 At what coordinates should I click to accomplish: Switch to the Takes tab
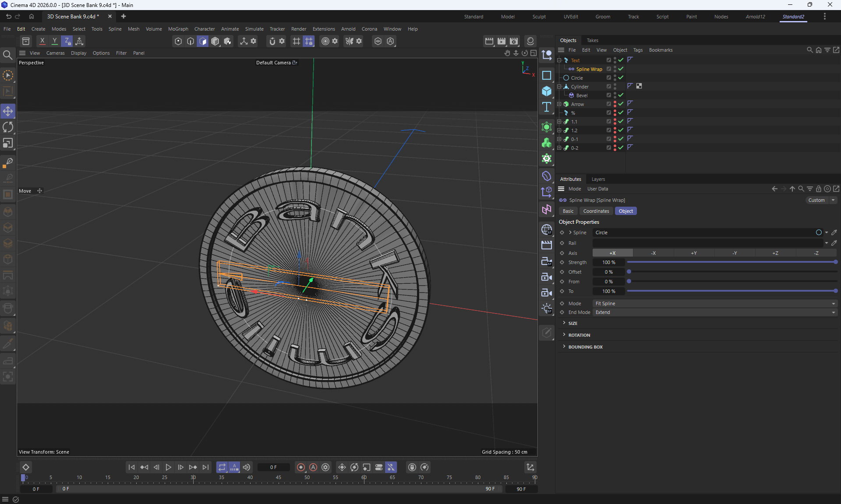(x=592, y=40)
